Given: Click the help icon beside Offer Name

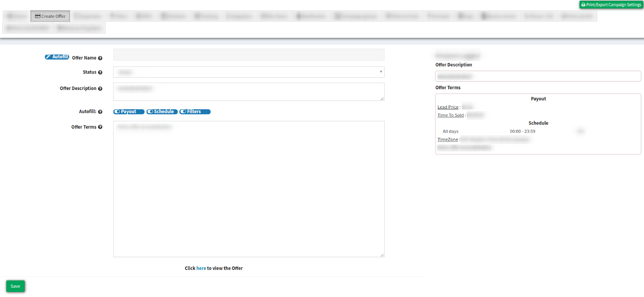Looking at the screenshot, I should tap(100, 58).
